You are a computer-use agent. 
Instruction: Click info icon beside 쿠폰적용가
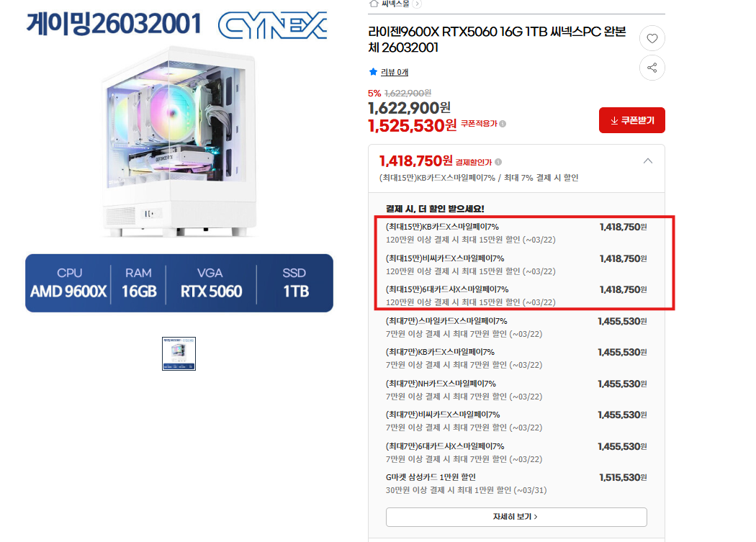point(503,124)
